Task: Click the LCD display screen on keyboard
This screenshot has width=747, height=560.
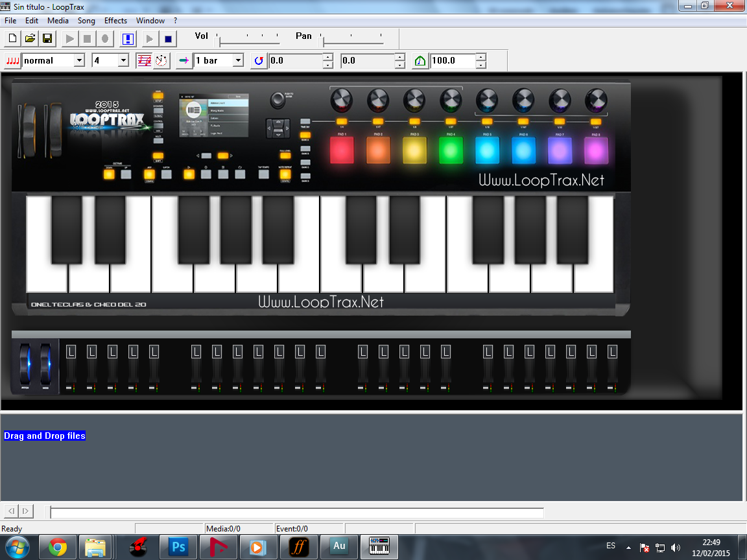Action: [214, 115]
